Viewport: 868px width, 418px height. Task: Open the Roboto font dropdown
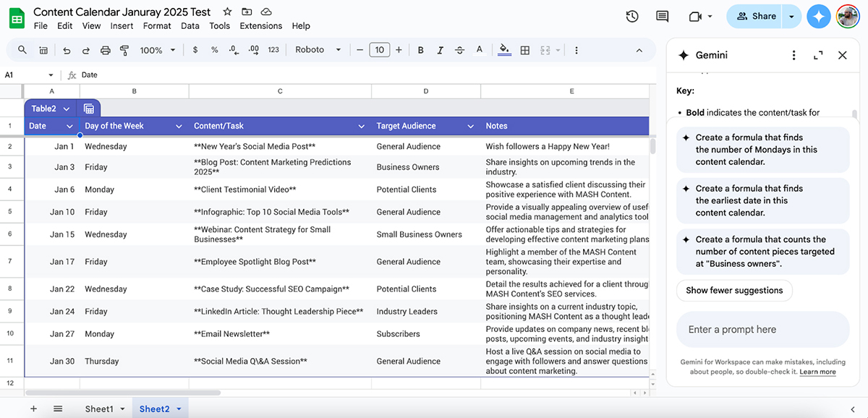coord(318,51)
